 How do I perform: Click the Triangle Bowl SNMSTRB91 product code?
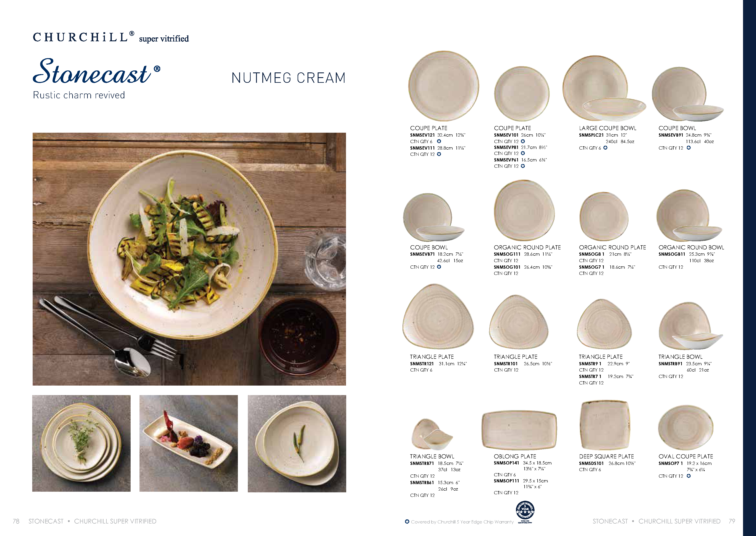670,363
